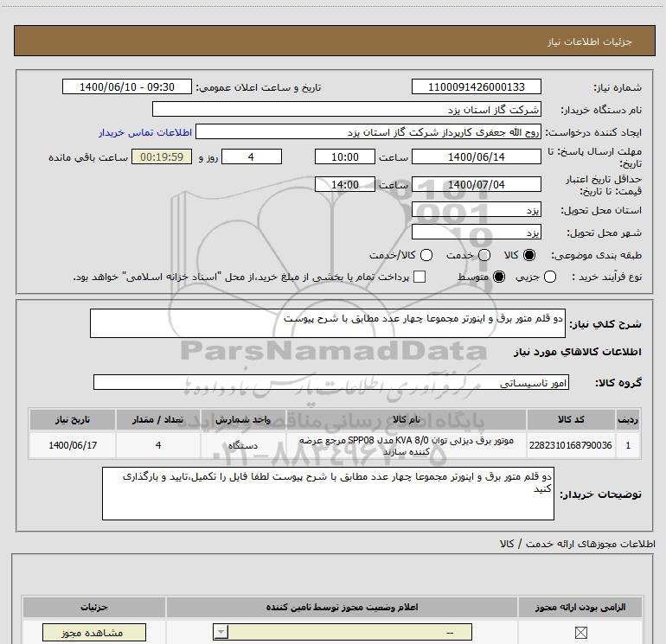Click the remaining time counter 00:19:59

coord(162,156)
